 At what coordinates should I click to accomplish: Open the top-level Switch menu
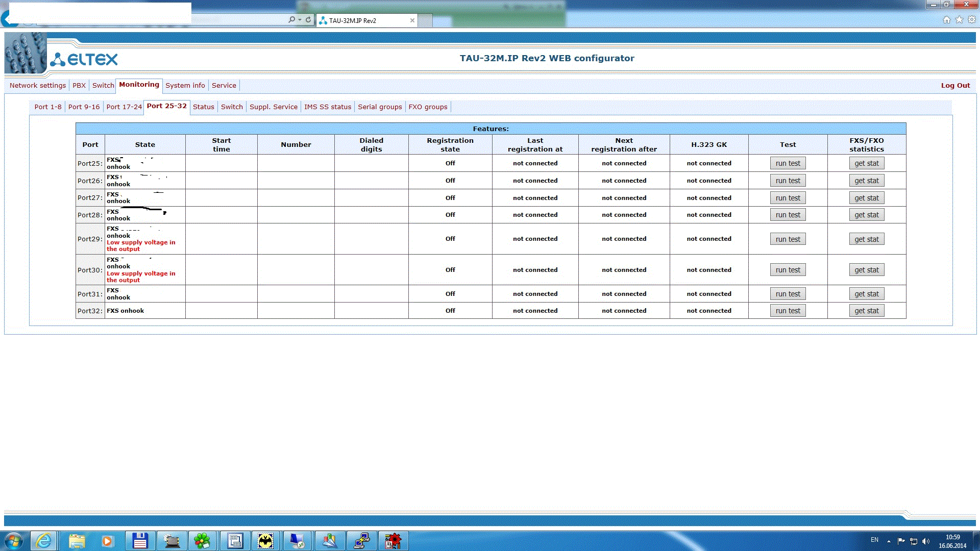[103, 85]
